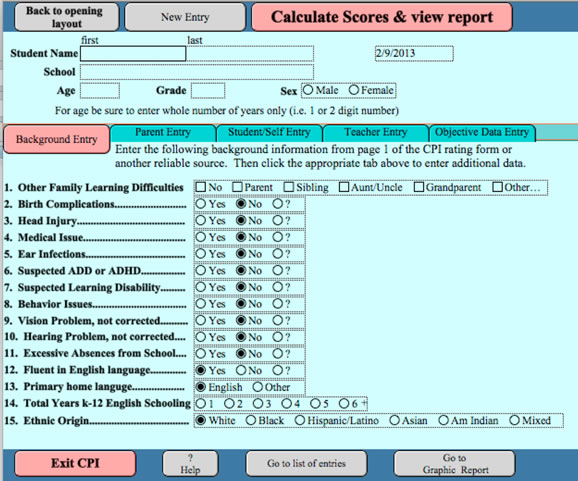Select Yes for Birth Complications
This screenshot has height=481, width=578.
pos(201,203)
